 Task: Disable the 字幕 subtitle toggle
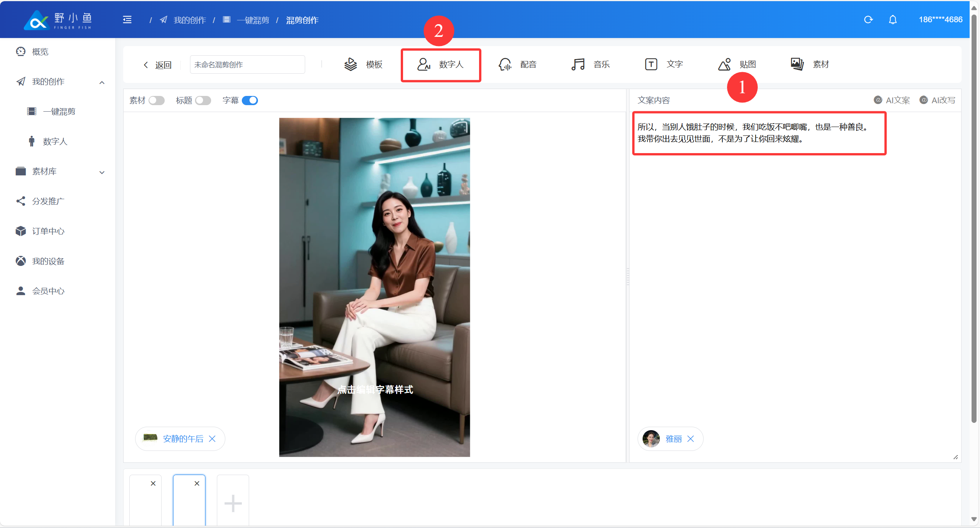(250, 101)
